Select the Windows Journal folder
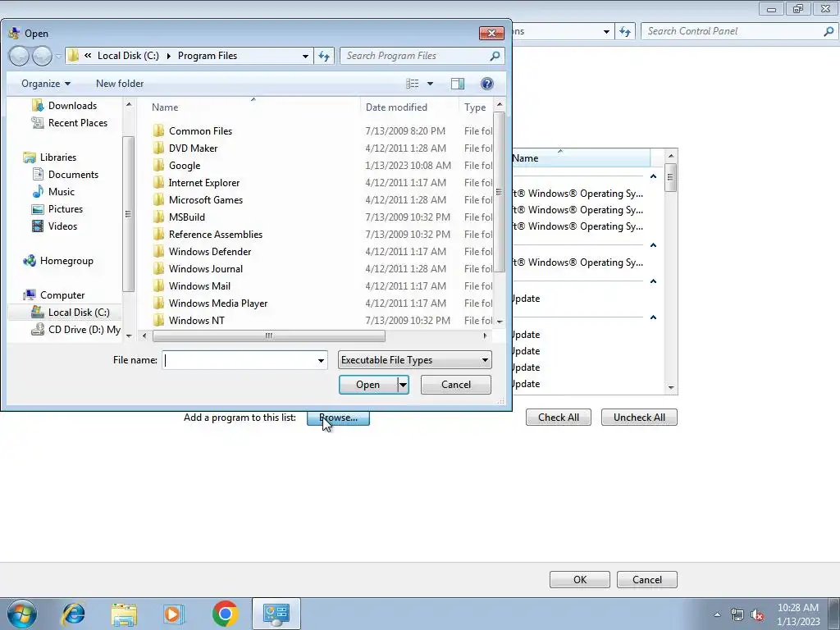 [x=206, y=269]
